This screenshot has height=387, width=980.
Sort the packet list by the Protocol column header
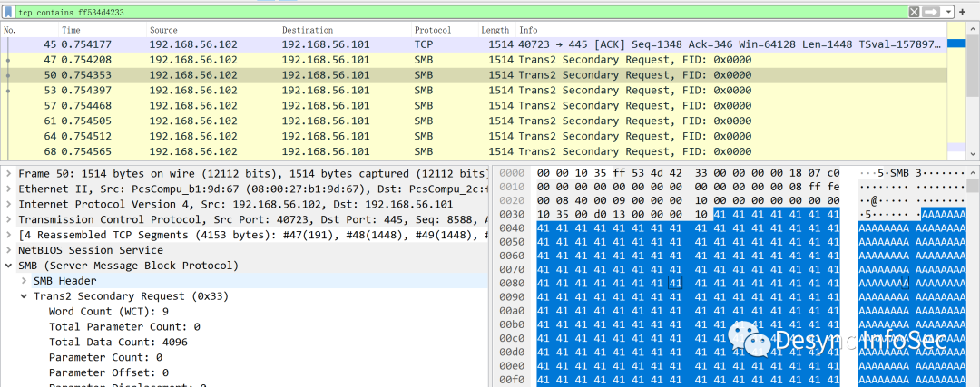click(445, 30)
